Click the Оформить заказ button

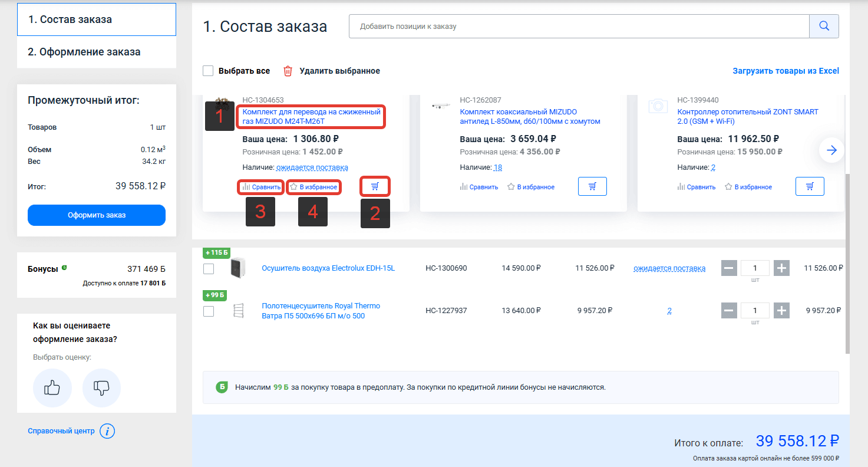97,215
